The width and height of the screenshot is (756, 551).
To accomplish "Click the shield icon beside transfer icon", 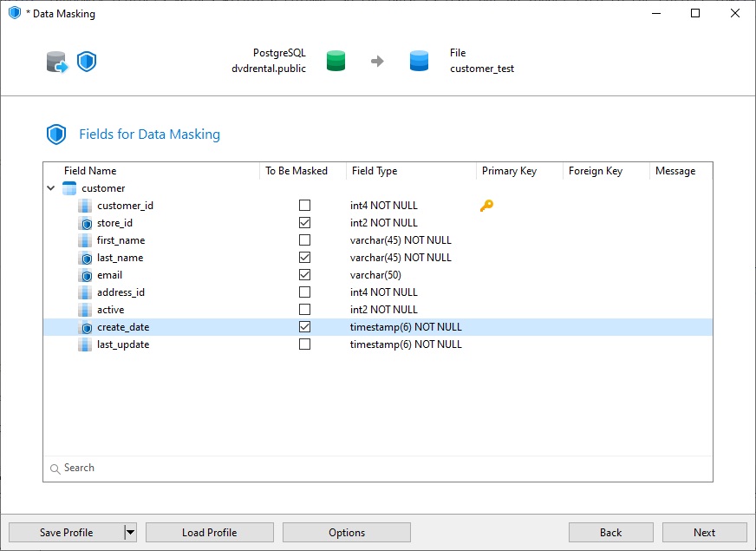I will click(x=87, y=62).
